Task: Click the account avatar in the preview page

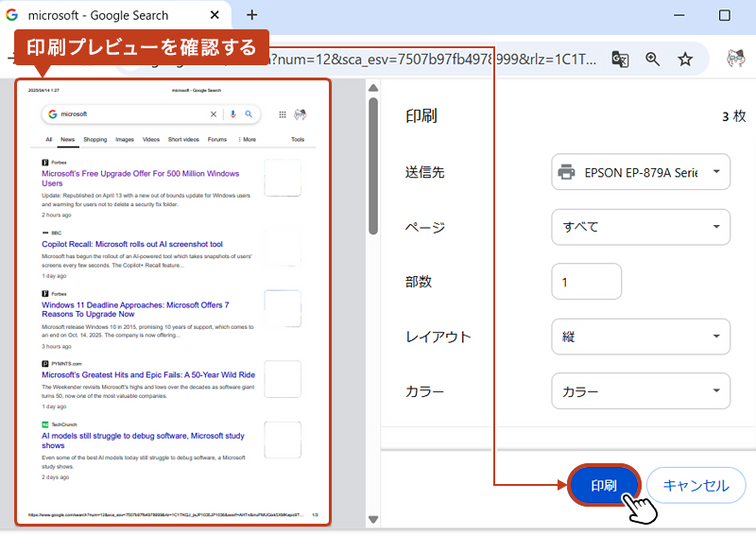Action: click(x=301, y=114)
